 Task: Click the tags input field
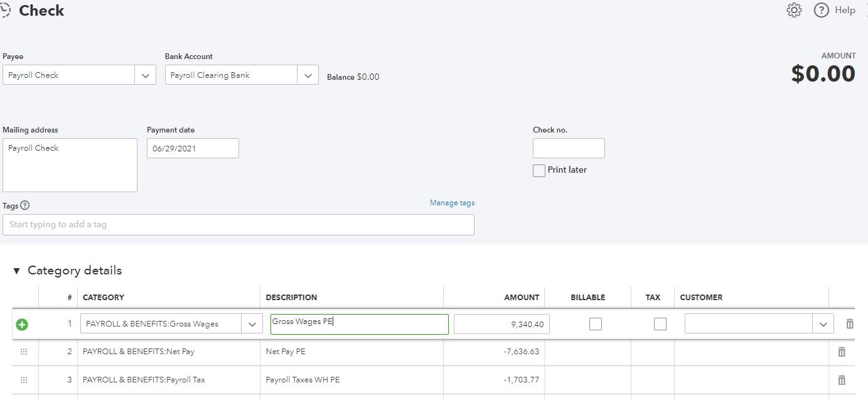[238, 225]
